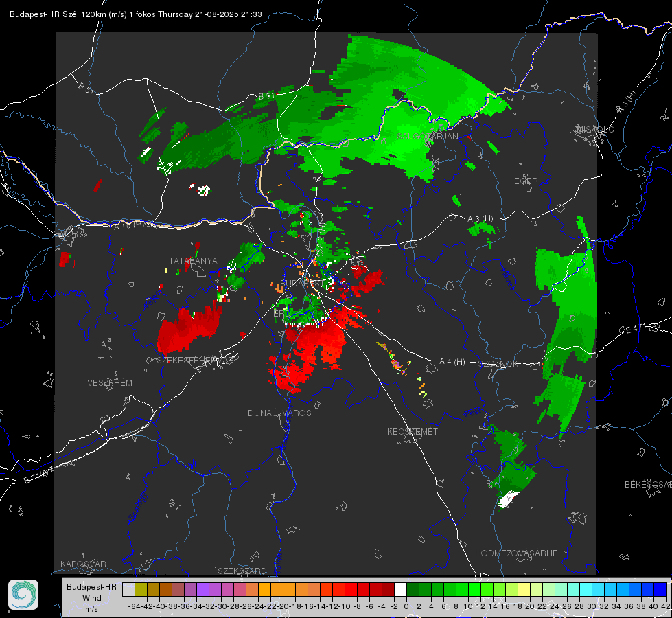The image size is (672, 618).
Task: Click the A 3 (H) label near Eger
Action: click(480, 219)
